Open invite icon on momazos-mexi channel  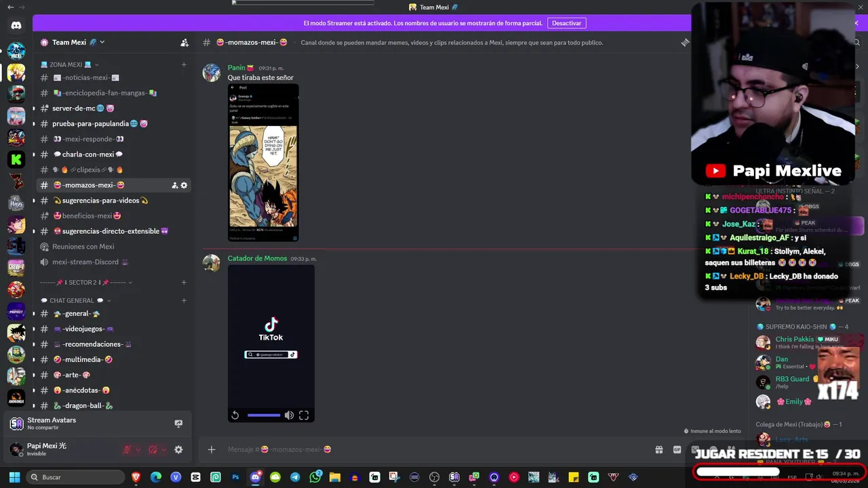[x=175, y=185]
